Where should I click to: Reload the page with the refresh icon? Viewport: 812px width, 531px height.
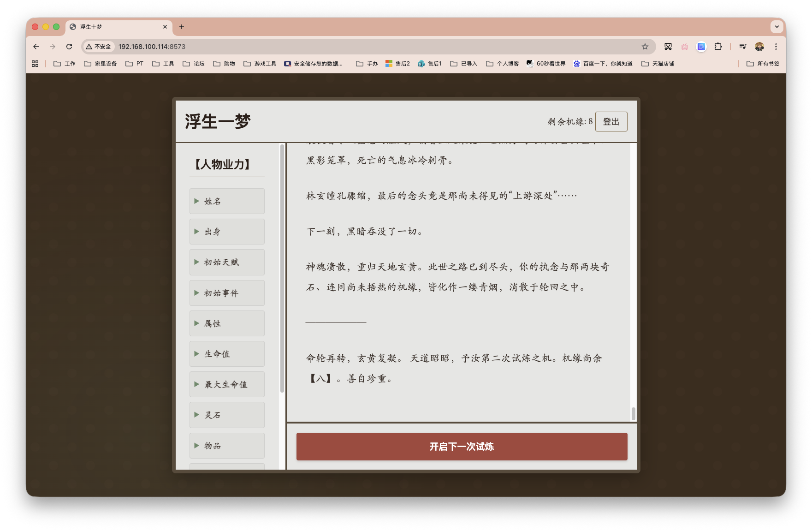pos(69,47)
